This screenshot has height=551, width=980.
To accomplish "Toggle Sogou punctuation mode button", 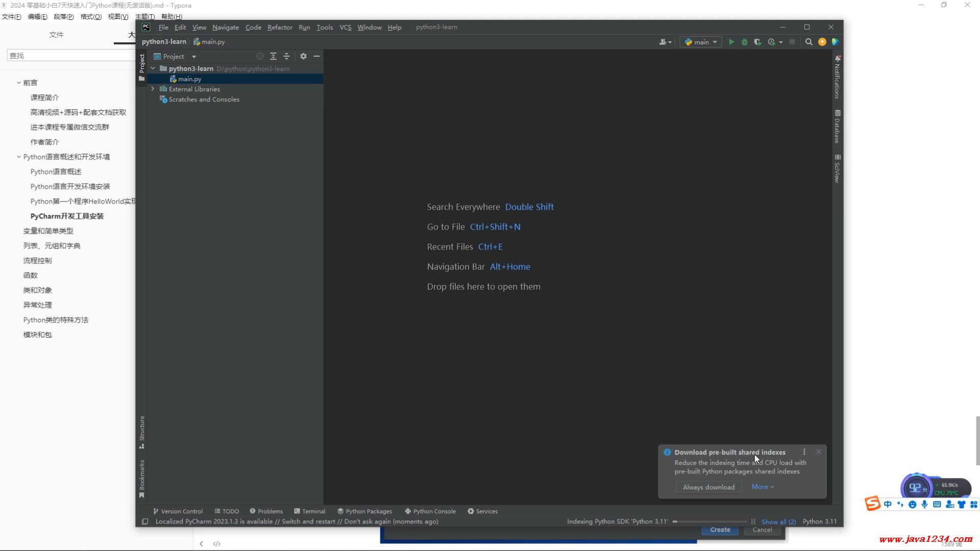I will [900, 505].
